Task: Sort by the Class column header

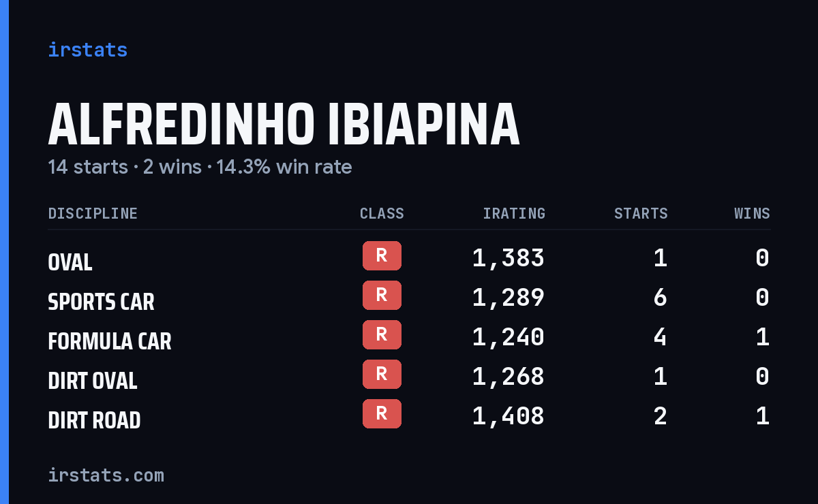Action: tap(382, 213)
